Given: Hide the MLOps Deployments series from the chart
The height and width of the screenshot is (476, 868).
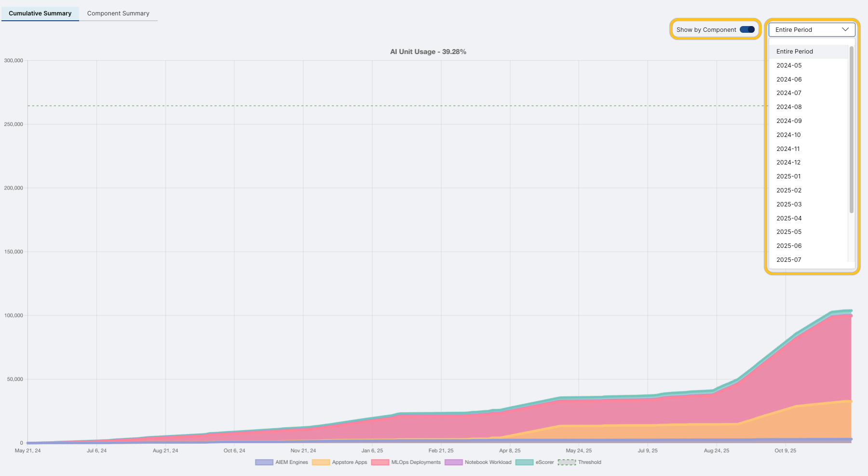Looking at the screenshot, I should pos(406,462).
